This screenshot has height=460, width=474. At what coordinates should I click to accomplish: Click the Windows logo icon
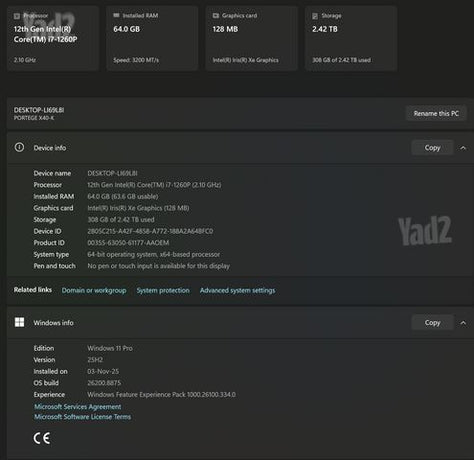(19, 322)
